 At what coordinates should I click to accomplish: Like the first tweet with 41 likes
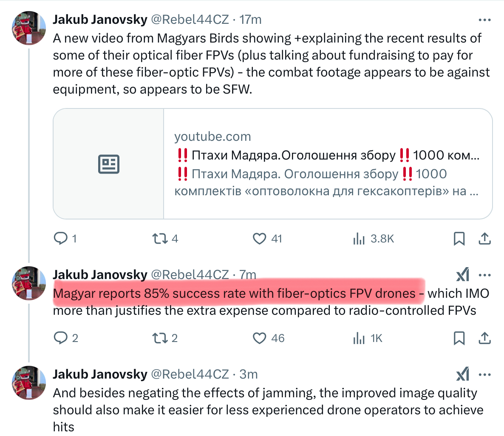point(259,239)
